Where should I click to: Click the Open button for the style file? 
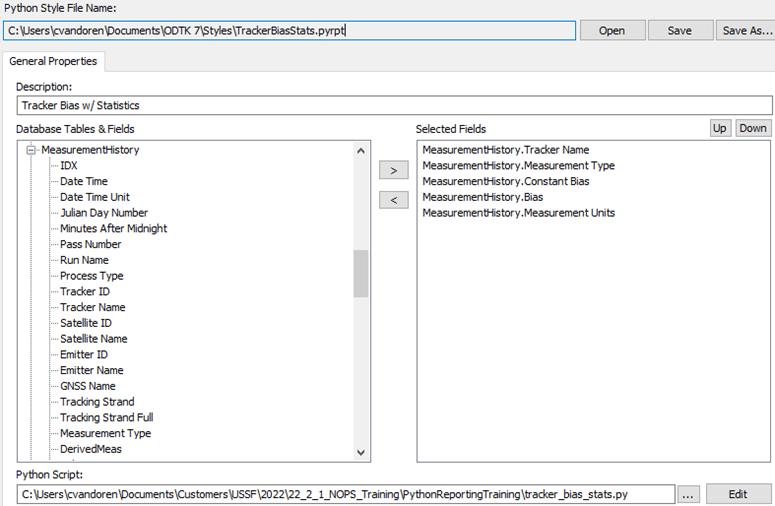(x=612, y=31)
